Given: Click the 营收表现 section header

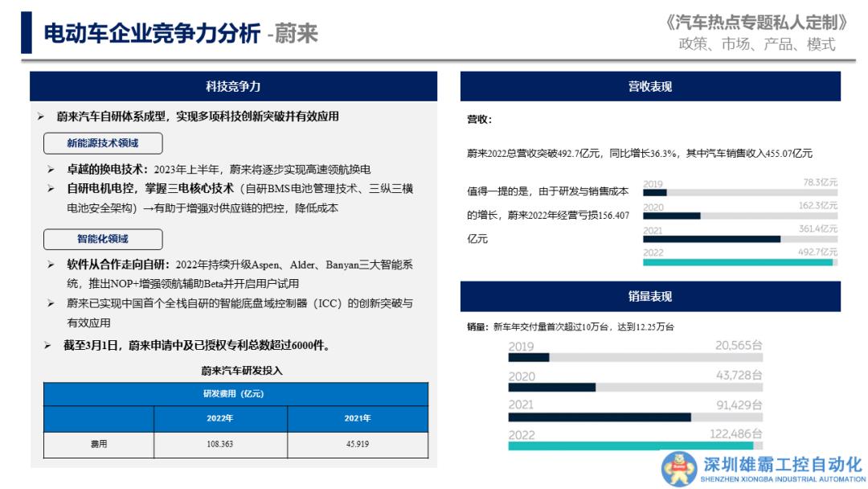Looking at the screenshot, I should (649, 86).
